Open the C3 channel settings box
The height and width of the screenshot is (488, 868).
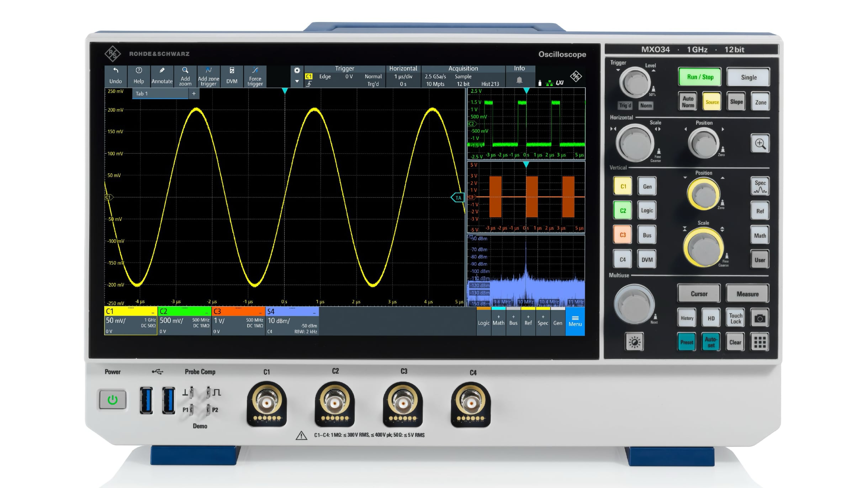[238, 321]
